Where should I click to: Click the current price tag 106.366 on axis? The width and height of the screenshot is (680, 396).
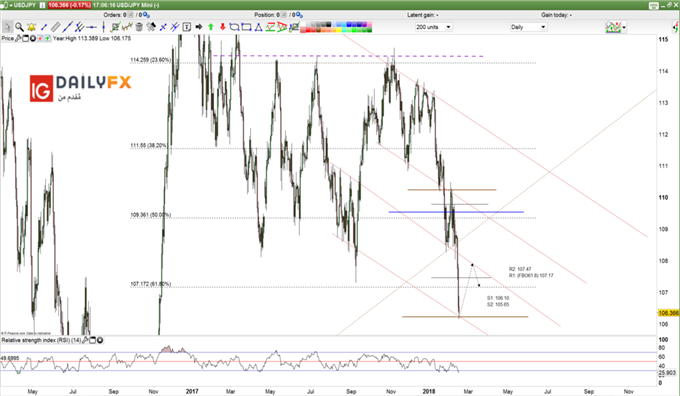pos(668,313)
